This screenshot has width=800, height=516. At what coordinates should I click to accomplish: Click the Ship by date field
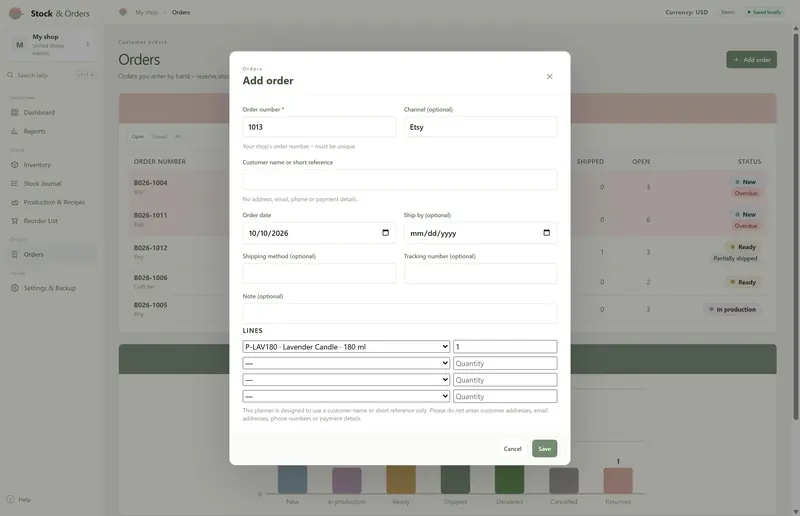point(480,233)
